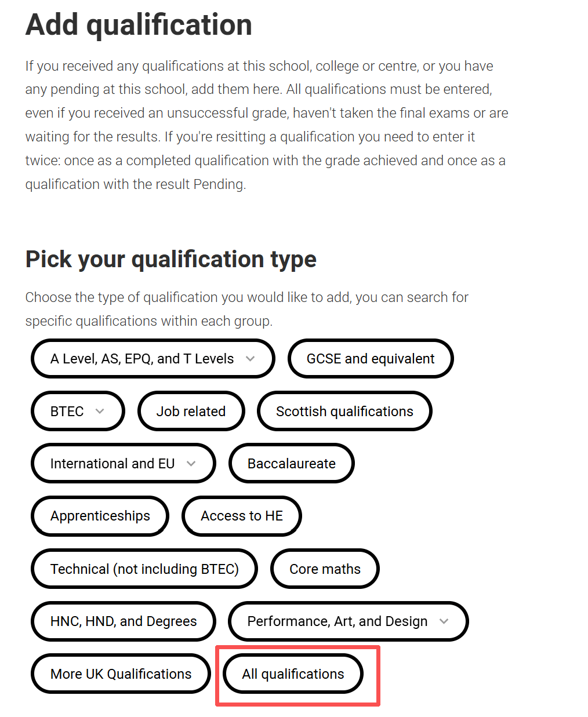Click the Access to HE button

[x=241, y=516]
